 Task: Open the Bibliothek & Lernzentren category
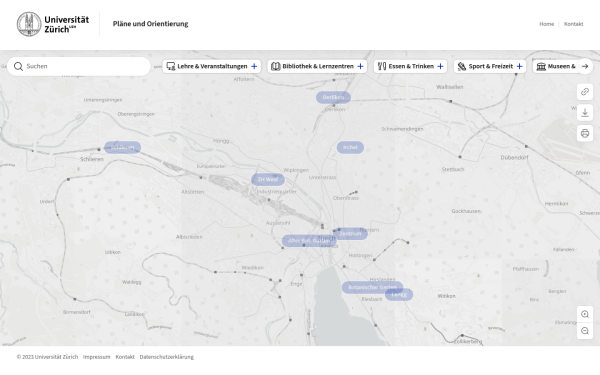pos(317,67)
